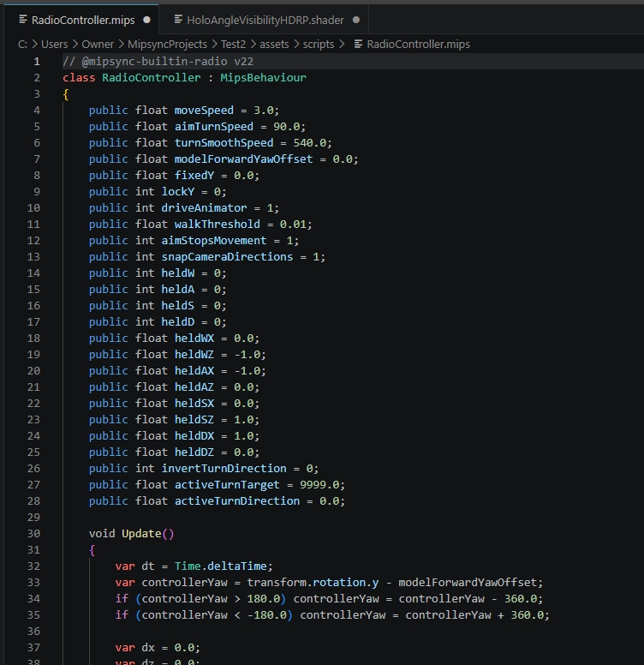The height and width of the screenshot is (665, 644).
Task: Click the file icon in breadcrumb path
Action: [x=358, y=44]
